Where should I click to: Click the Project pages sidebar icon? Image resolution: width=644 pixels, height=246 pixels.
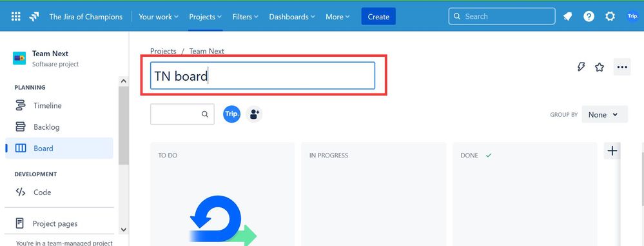coord(20,223)
